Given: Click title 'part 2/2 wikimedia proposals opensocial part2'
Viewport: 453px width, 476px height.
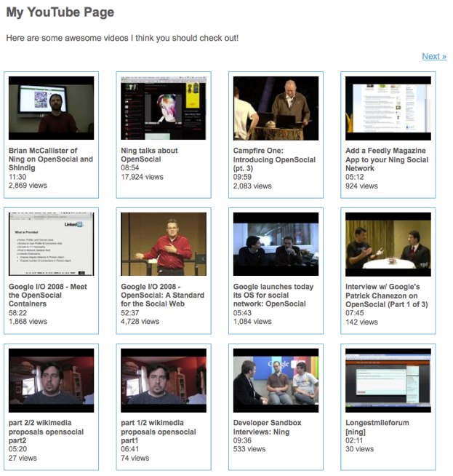Looking at the screenshot, I should pyautogui.click(x=46, y=432).
